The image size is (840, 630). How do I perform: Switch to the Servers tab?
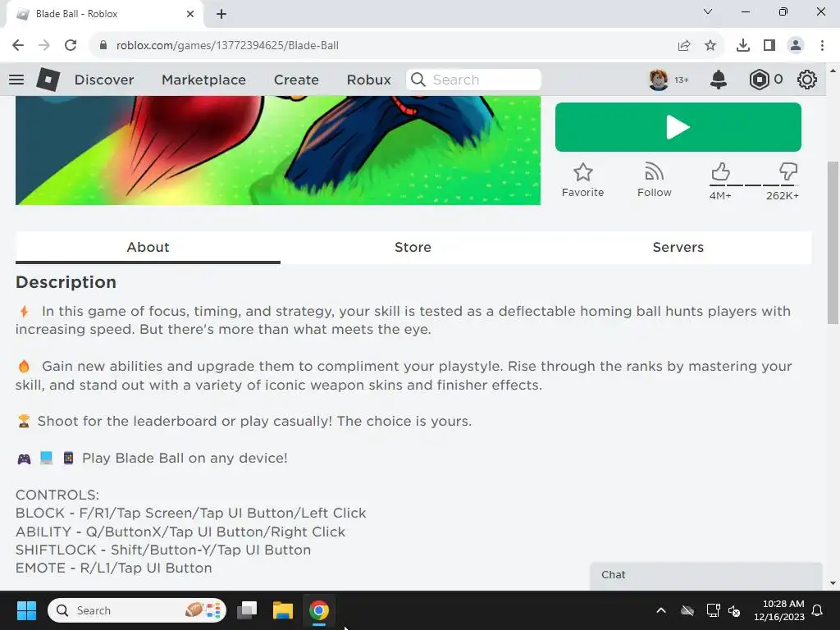[x=678, y=248]
